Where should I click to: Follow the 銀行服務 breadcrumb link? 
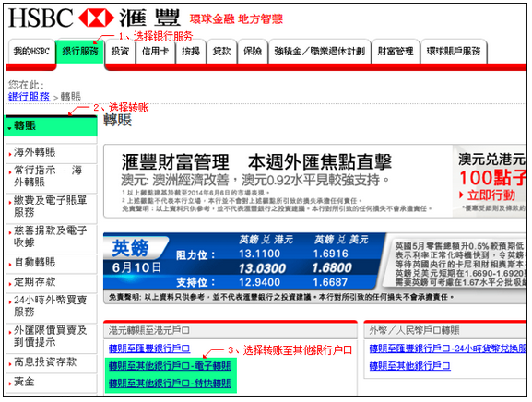[x=30, y=97]
